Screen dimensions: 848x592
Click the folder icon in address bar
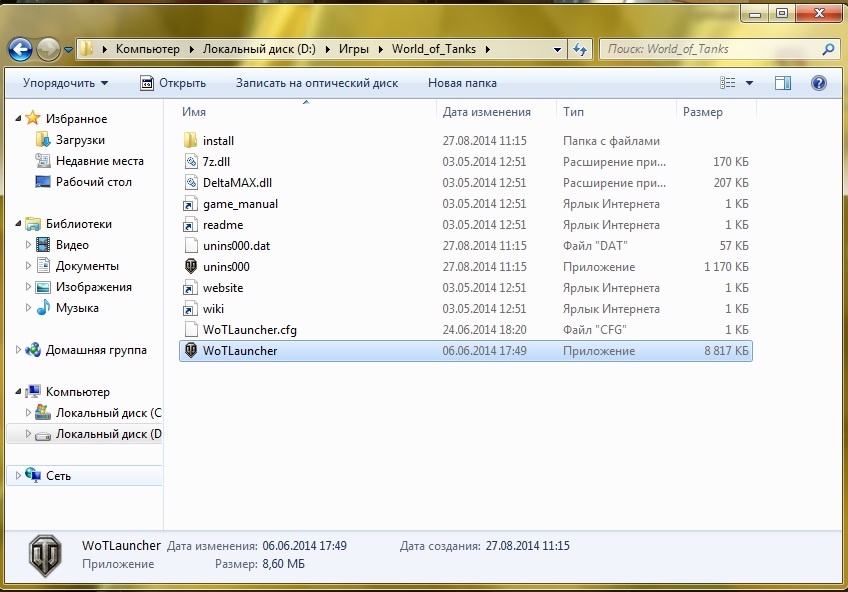(85, 49)
